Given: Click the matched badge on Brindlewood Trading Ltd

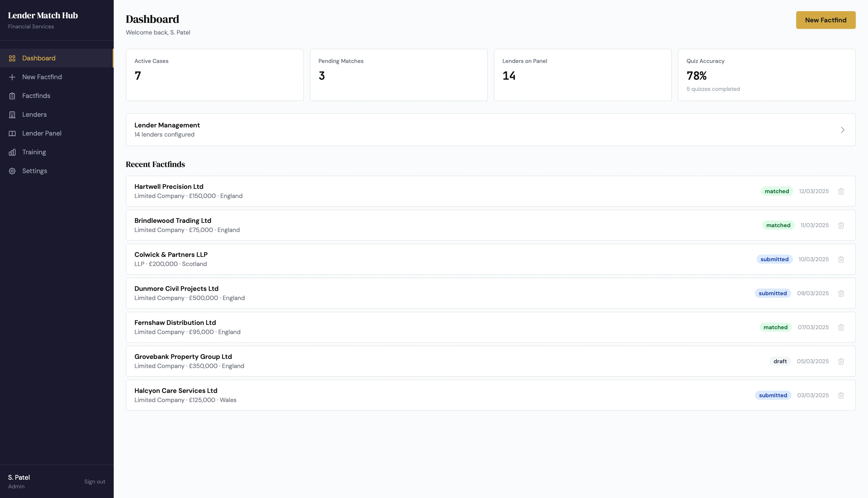Looking at the screenshot, I should click(x=778, y=225).
